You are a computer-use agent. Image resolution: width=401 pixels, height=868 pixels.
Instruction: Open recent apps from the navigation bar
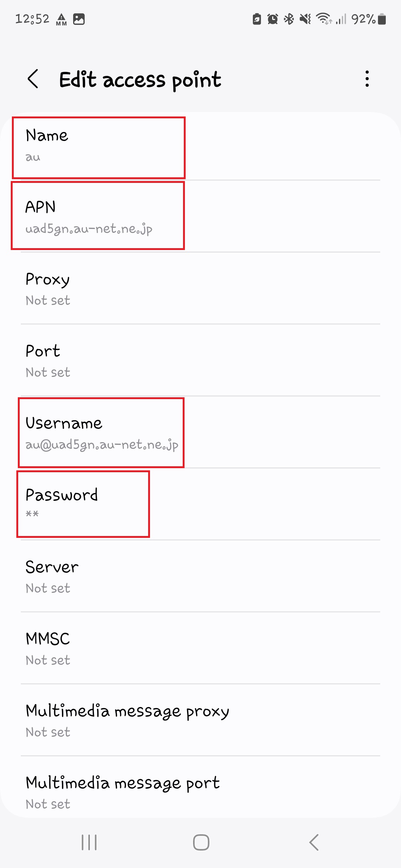89,842
